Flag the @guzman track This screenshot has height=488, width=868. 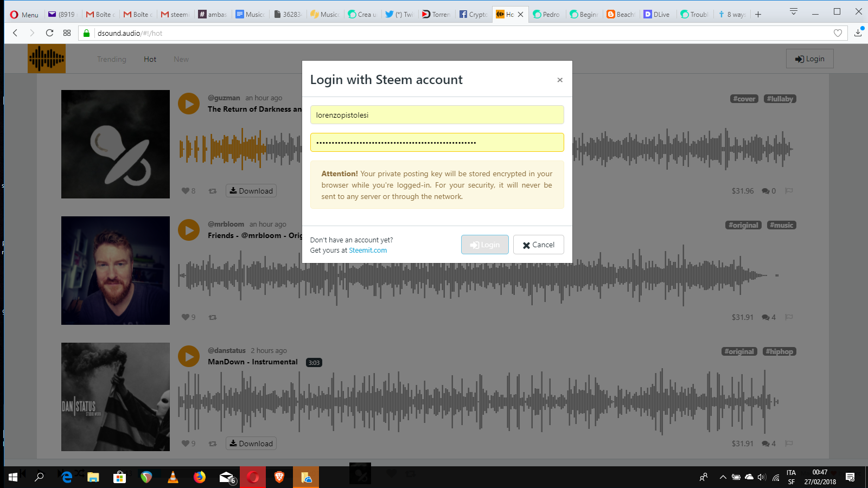[789, 190]
